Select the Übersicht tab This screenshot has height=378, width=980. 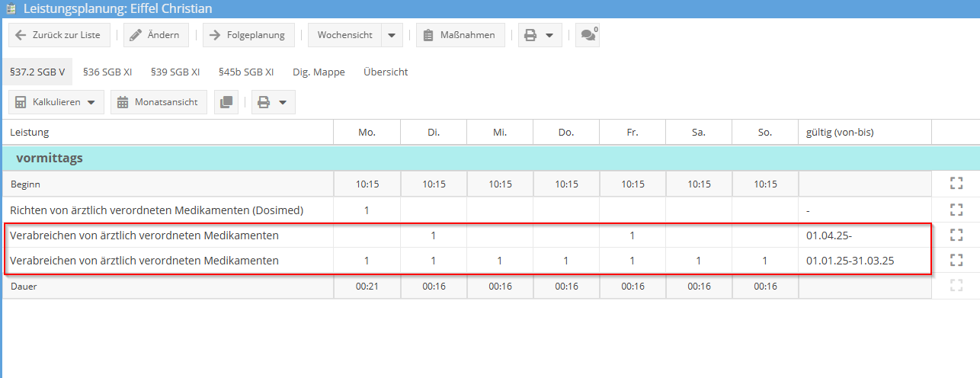tap(386, 72)
